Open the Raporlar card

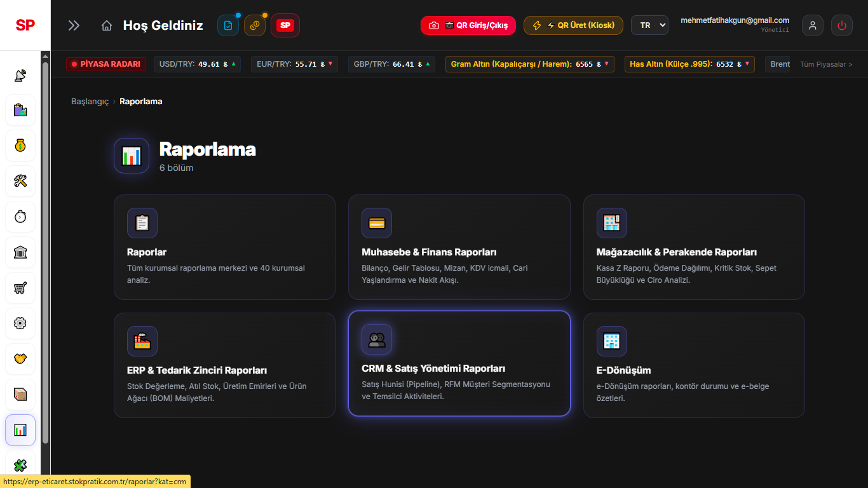224,247
